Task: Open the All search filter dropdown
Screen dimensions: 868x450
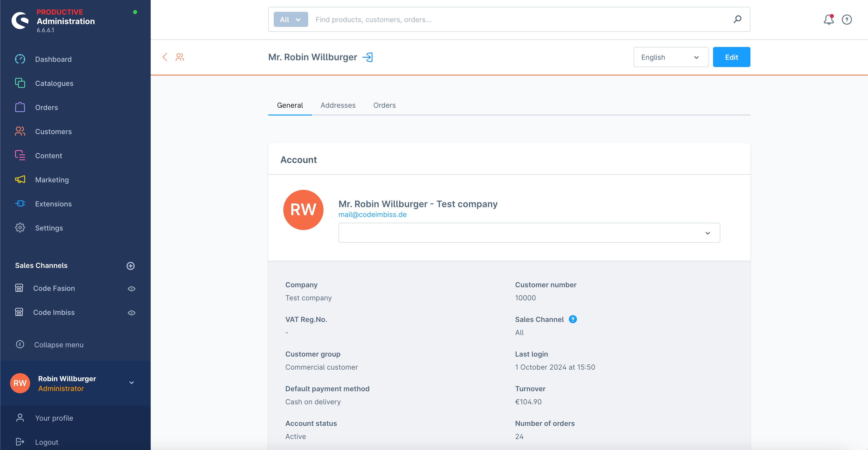Action: pyautogui.click(x=290, y=20)
